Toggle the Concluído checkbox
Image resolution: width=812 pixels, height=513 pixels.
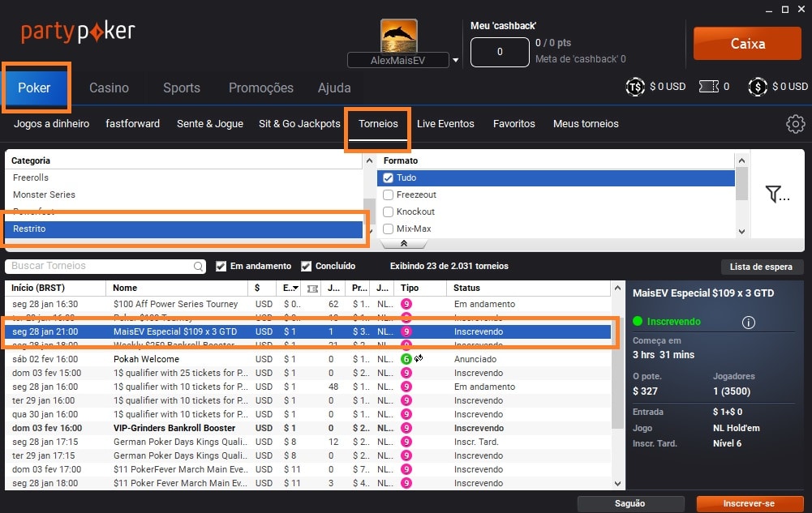tap(306, 267)
